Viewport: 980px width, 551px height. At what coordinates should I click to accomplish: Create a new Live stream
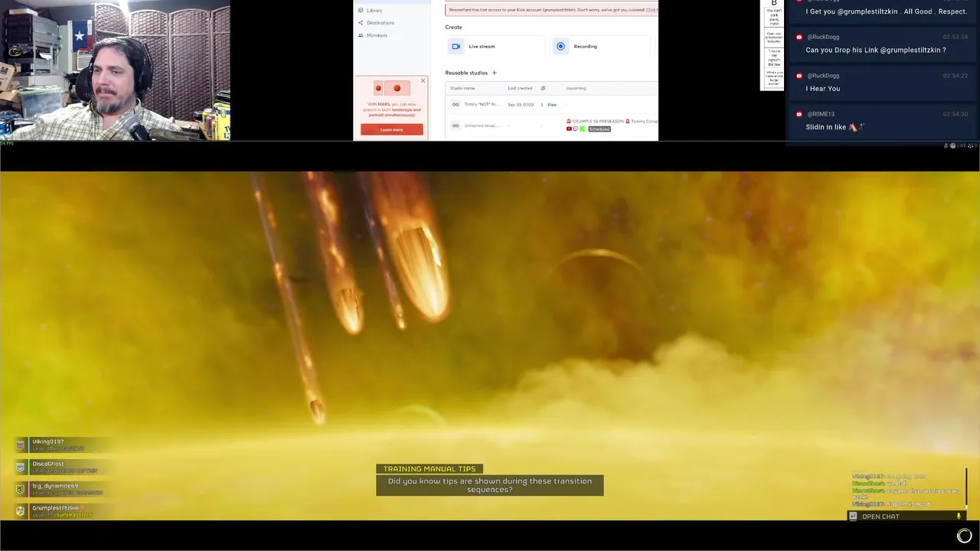[x=495, y=46]
